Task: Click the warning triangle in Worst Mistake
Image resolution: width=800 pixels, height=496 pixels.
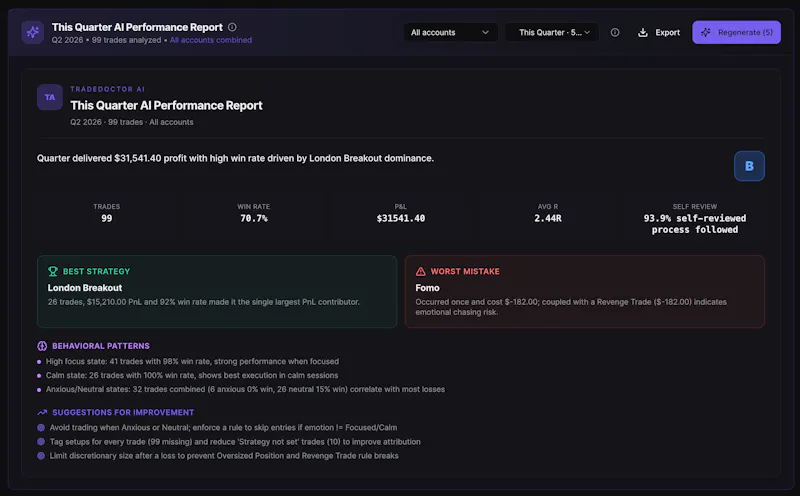Action: pyautogui.click(x=420, y=271)
